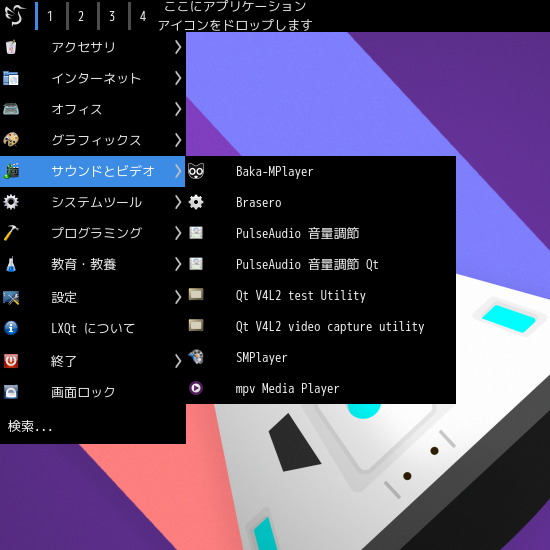Viewport: 550px width, 550px height.
Task: Click the LXQt について info icon
Action: click(x=11, y=328)
